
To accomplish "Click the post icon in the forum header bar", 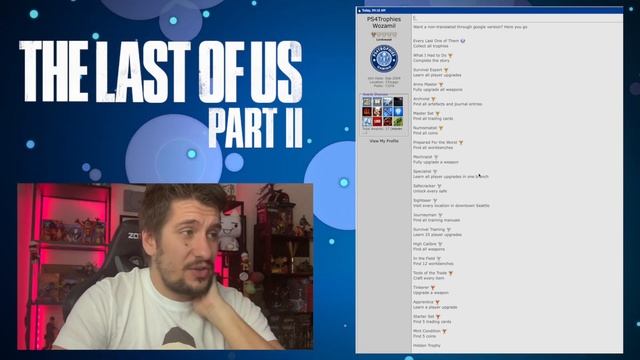I will pos(359,11).
